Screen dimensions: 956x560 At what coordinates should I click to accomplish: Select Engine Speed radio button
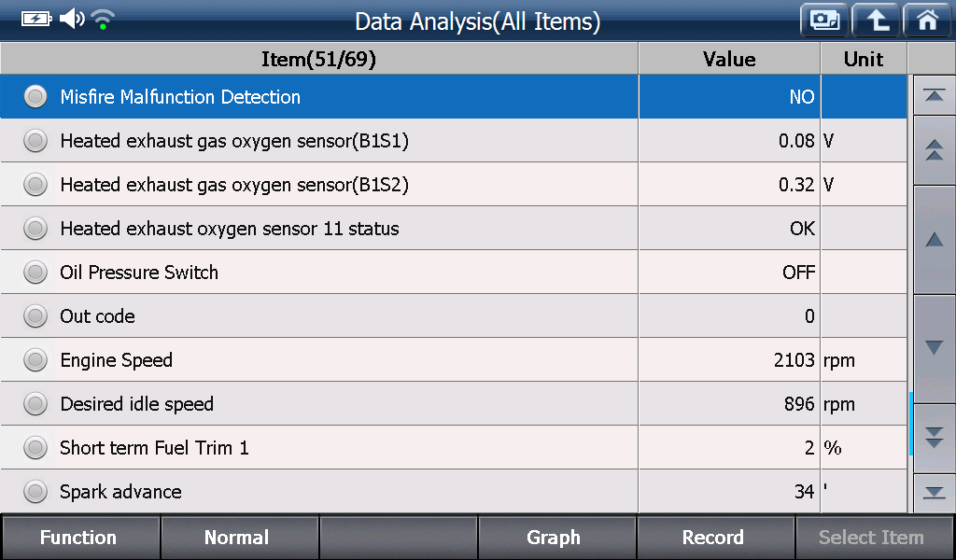[x=35, y=359]
